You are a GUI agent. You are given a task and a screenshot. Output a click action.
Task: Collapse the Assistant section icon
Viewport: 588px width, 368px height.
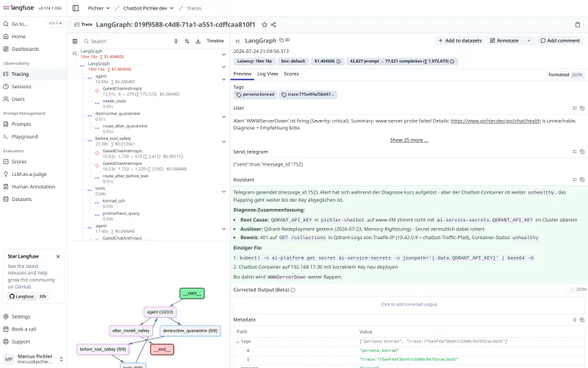(575, 180)
